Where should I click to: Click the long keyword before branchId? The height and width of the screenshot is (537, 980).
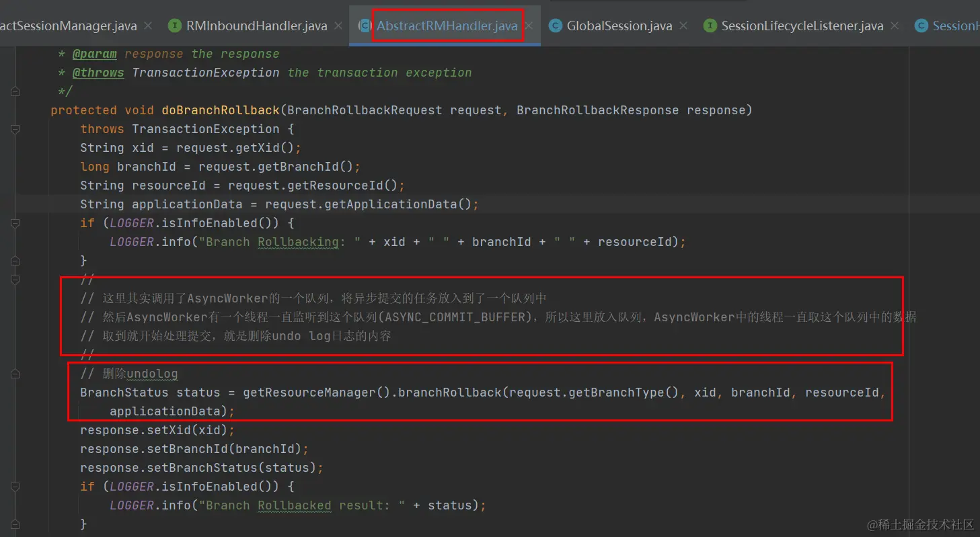[95, 167]
